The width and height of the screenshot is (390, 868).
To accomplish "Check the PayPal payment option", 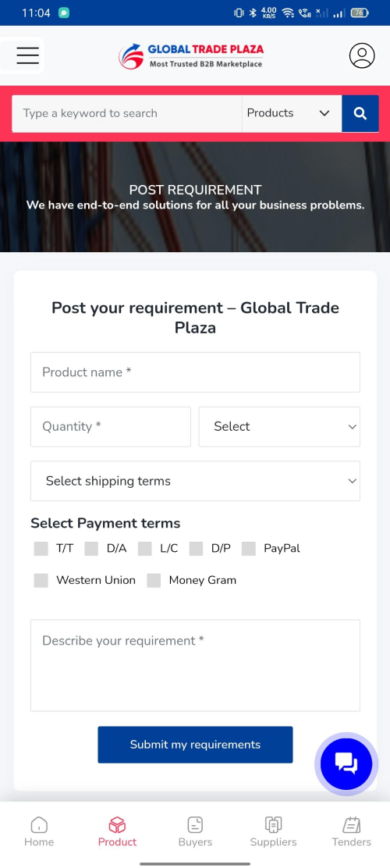I will point(249,549).
